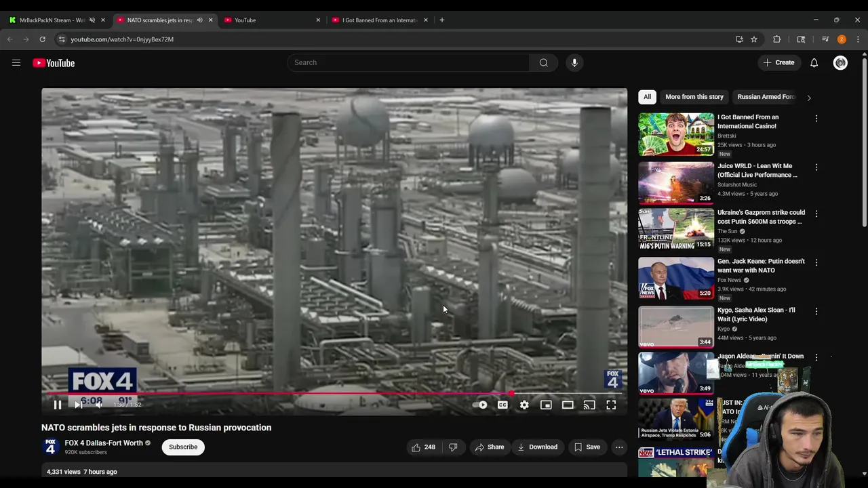
Task: View site information icon in address bar
Action: [61, 39]
